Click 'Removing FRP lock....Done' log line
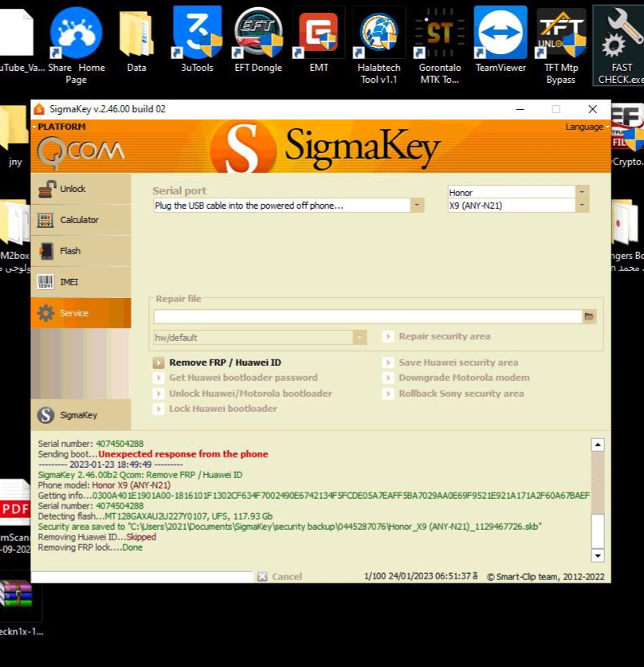 (90, 547)
